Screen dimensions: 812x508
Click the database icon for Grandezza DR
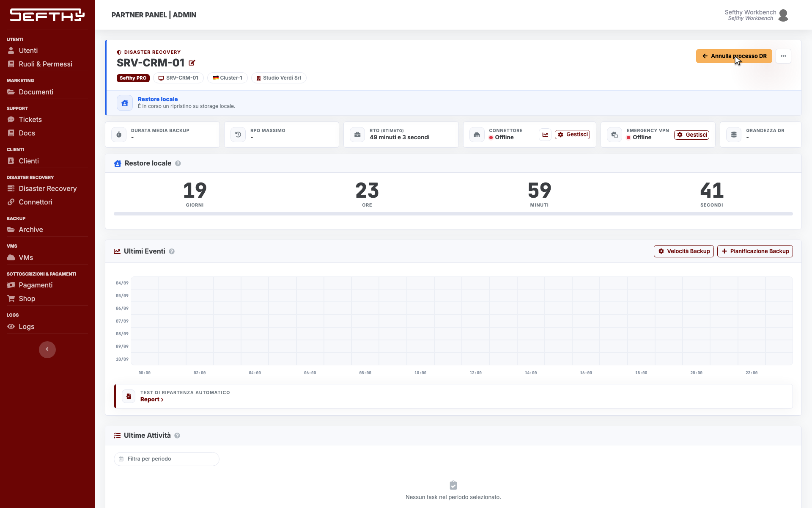click(734, 135)
